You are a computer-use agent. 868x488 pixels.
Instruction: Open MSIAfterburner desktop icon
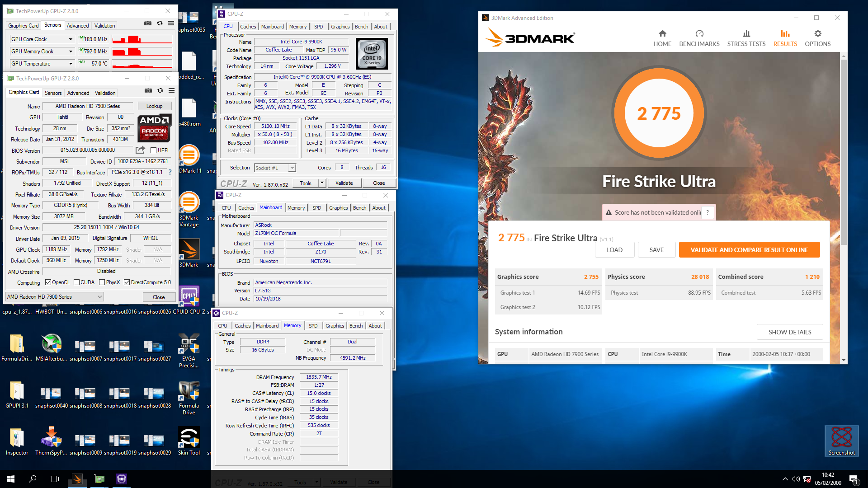[x=51, y=348]
